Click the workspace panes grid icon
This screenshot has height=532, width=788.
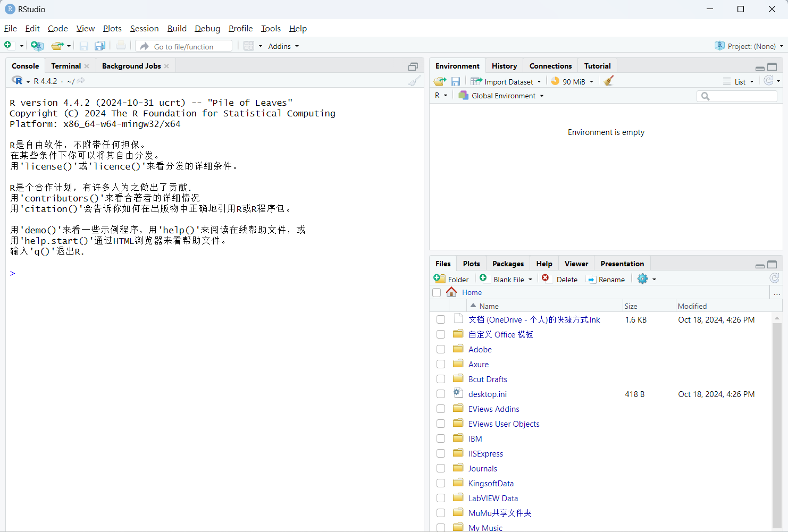pos(249,46)
